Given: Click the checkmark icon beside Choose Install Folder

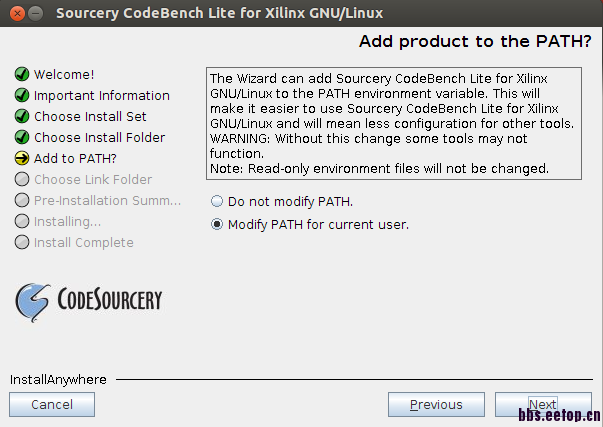Looking at the screenshot, I should 21,138.
